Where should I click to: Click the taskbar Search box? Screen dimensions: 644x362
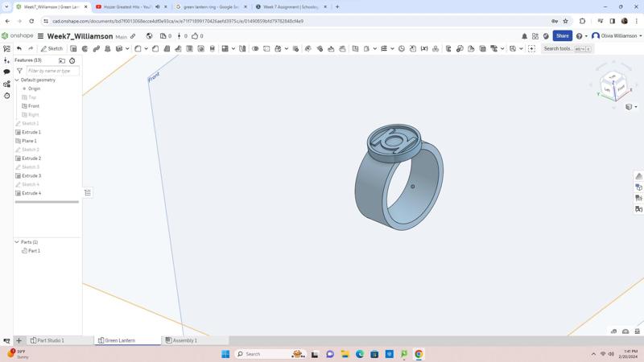point(269,354)
